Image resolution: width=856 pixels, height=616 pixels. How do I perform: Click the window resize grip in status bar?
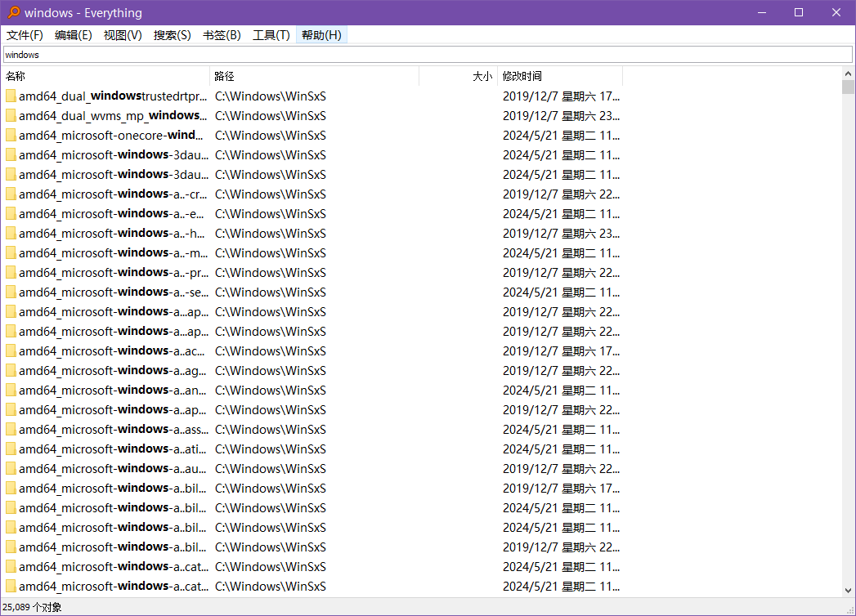pyautogui.click(x=849, y=609)
